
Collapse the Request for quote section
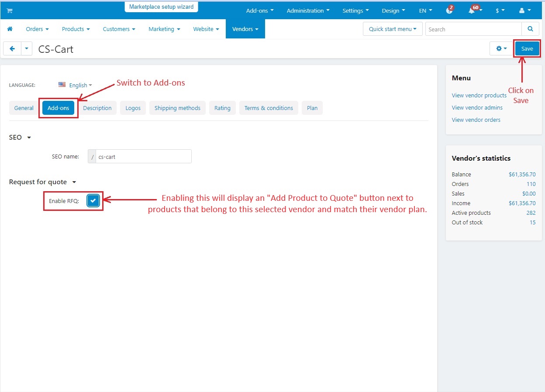coord(74,182)
